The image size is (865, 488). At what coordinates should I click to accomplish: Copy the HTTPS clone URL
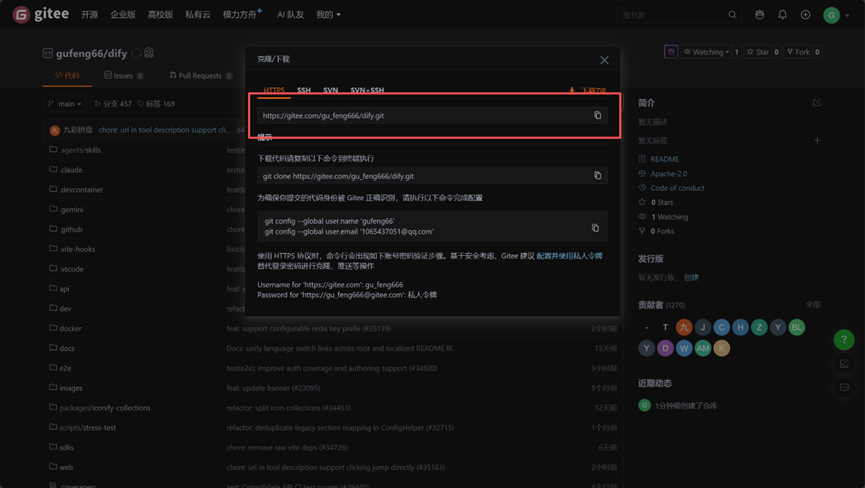(597, 115)
